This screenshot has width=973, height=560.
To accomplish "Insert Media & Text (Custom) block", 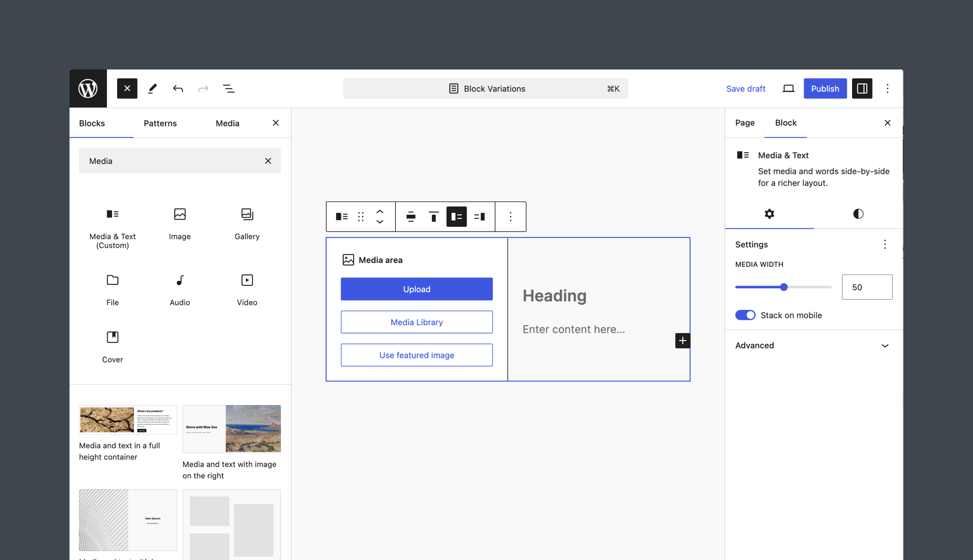I will pos(112,228).
